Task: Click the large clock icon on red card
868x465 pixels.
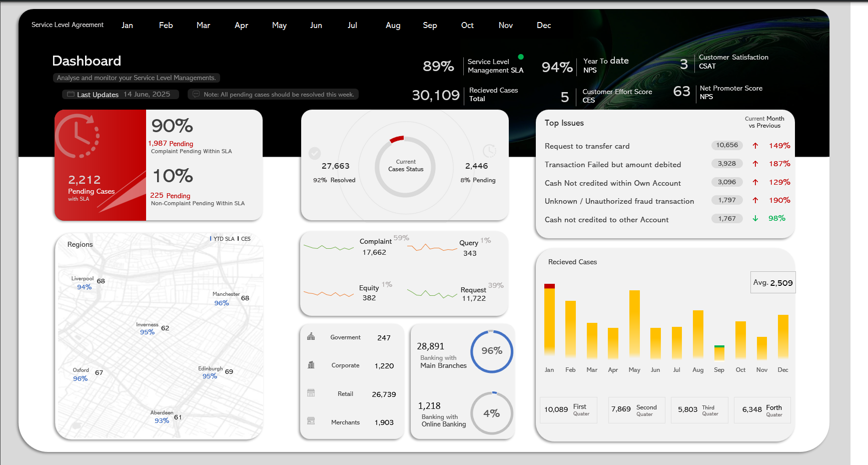Action: click(x=78, y=136)
